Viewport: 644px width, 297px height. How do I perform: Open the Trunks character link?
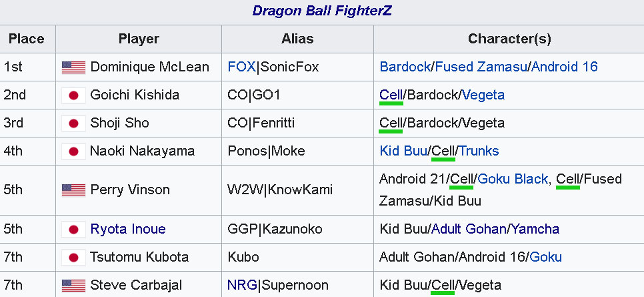pos(479,151)
